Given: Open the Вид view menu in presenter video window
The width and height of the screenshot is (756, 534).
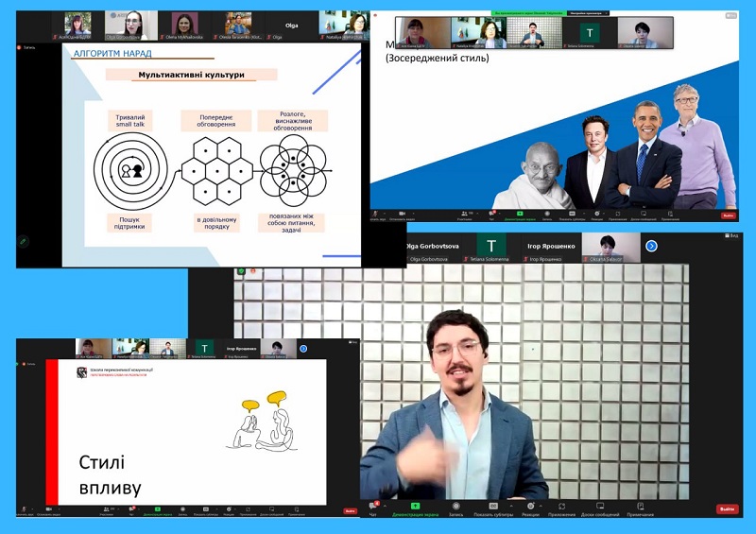Looking at the screenshot, I should coord(731,236).
